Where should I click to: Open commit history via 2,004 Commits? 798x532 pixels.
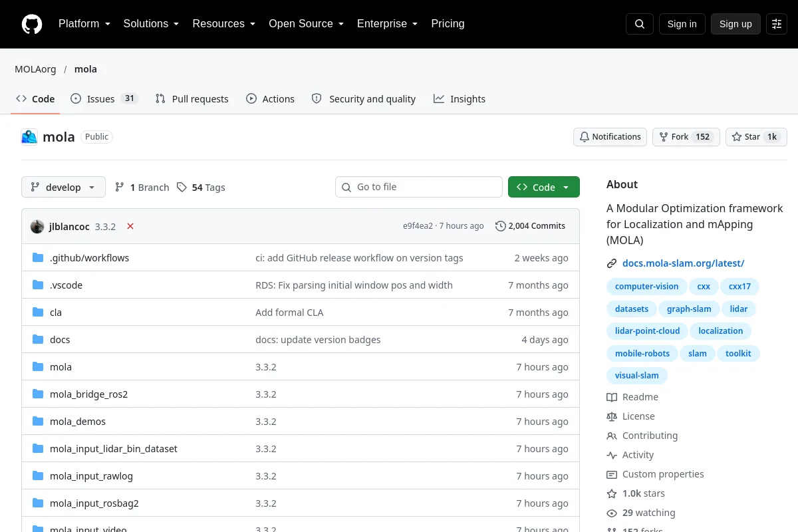tap(530, 226)
